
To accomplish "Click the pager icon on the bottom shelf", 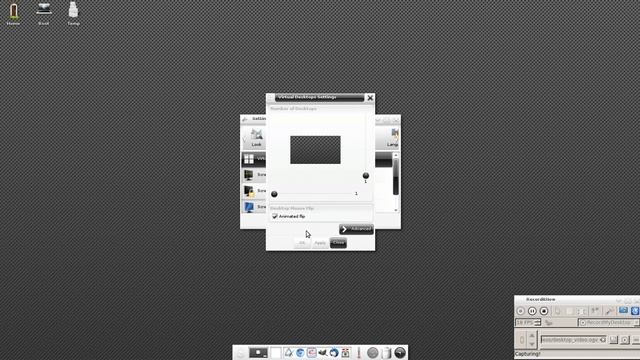I will [x=258, y=353].
